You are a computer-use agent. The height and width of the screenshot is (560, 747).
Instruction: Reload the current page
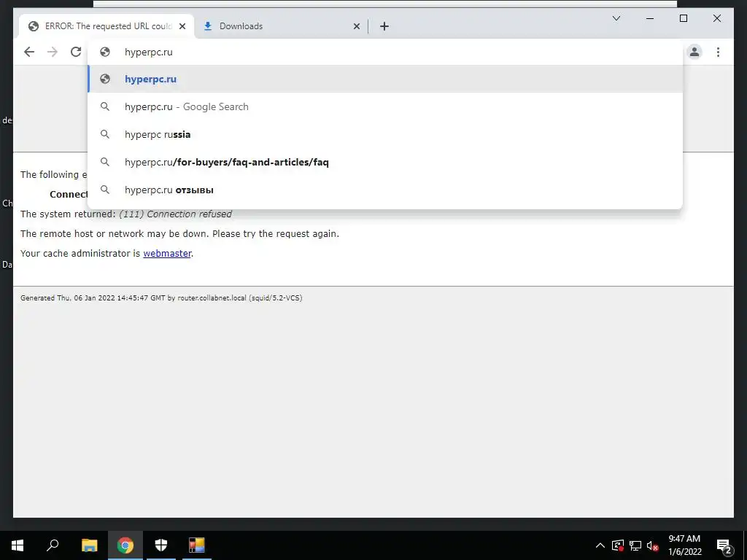[76, 52]
